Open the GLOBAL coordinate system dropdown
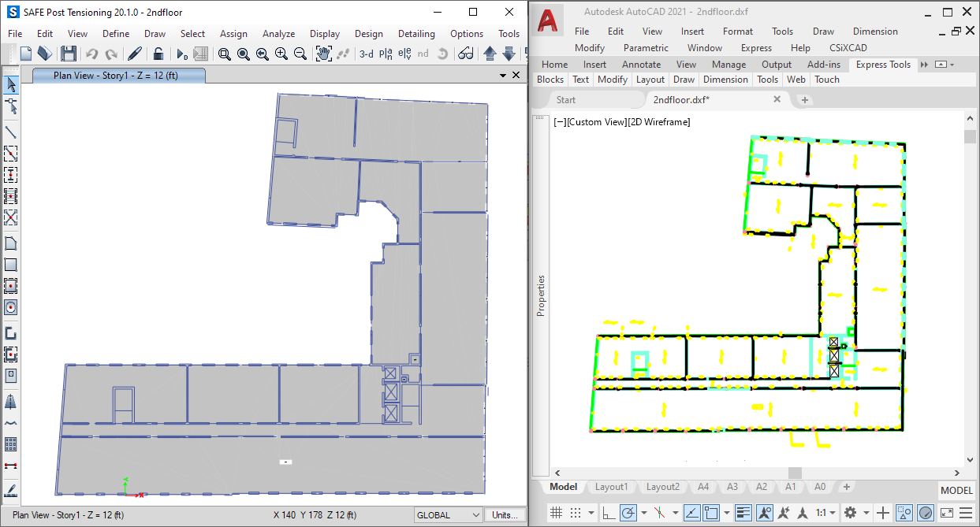 tap(448, 514)
